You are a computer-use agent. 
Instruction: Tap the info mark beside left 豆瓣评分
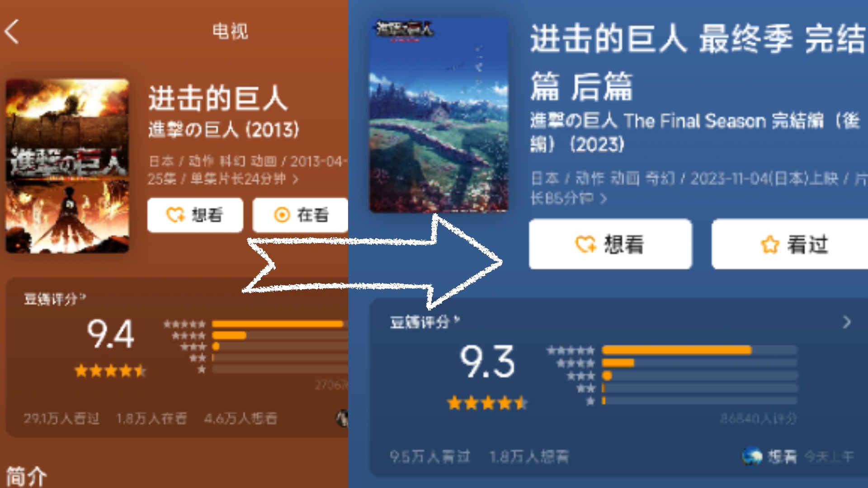[83, 296]
